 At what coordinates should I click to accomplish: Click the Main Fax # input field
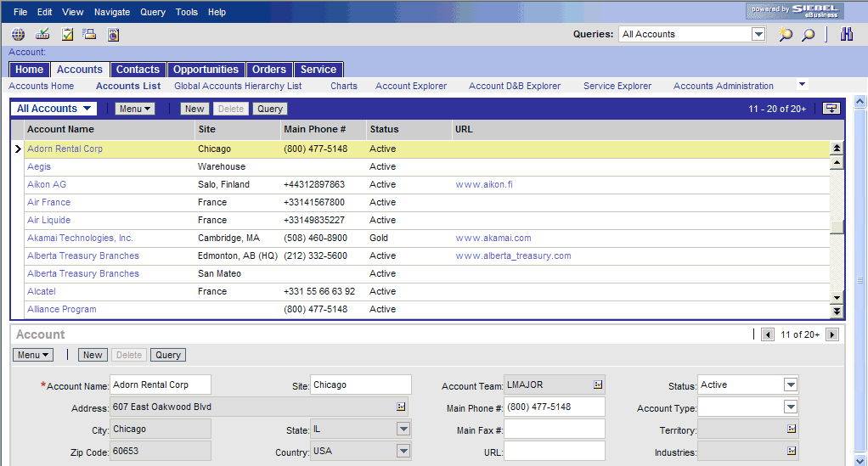click(554, 429)
